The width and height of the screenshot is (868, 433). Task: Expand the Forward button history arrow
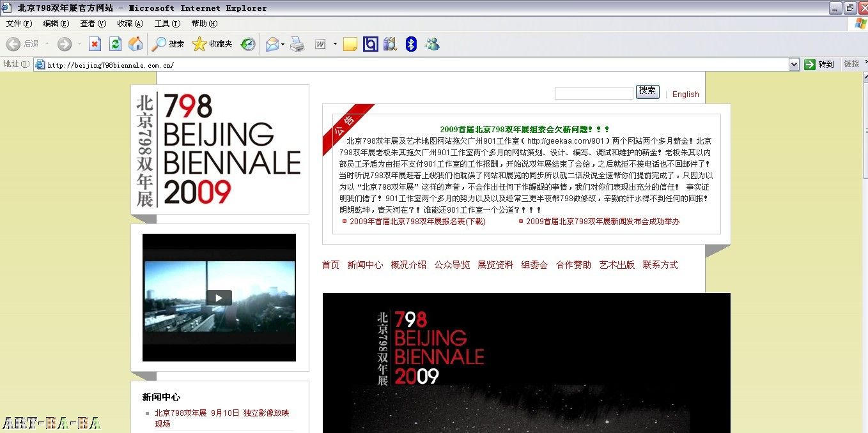coord(79,44)
